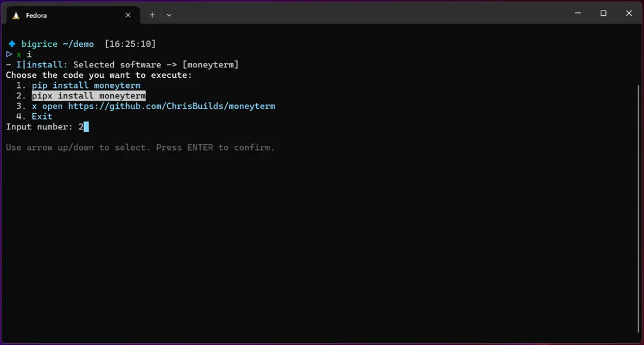Click the "bigrice" username in the prompt
Viewport: 644px width, 345px height.
point(39,44)
